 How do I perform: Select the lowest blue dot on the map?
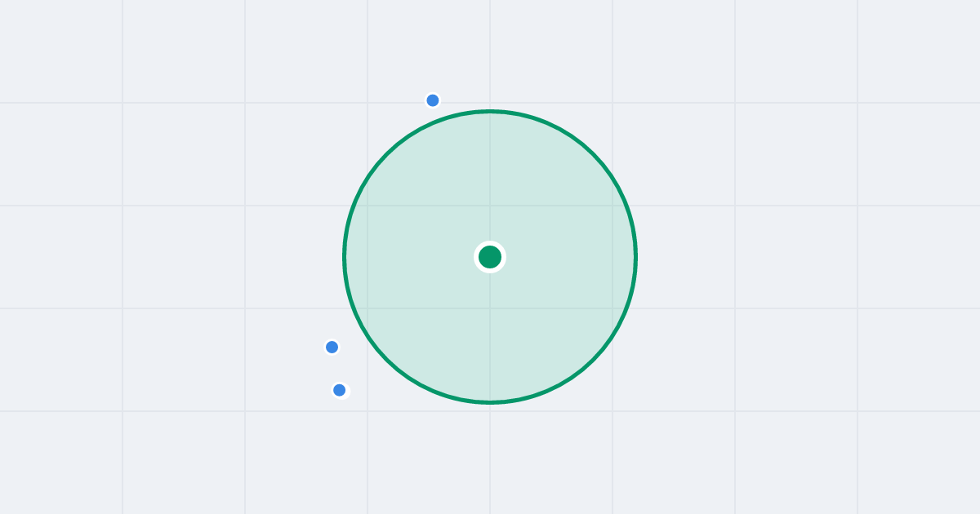click(x=340, y=390)
